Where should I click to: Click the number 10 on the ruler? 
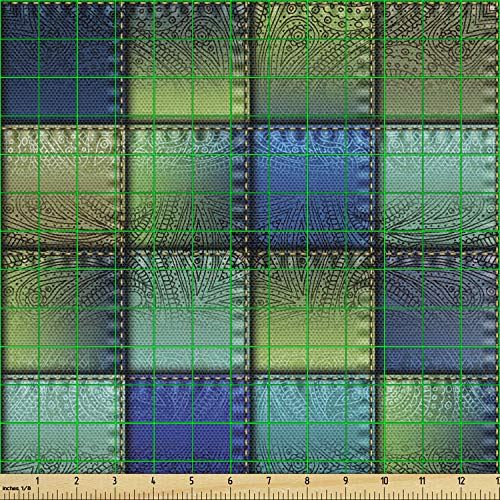[384, 481]
